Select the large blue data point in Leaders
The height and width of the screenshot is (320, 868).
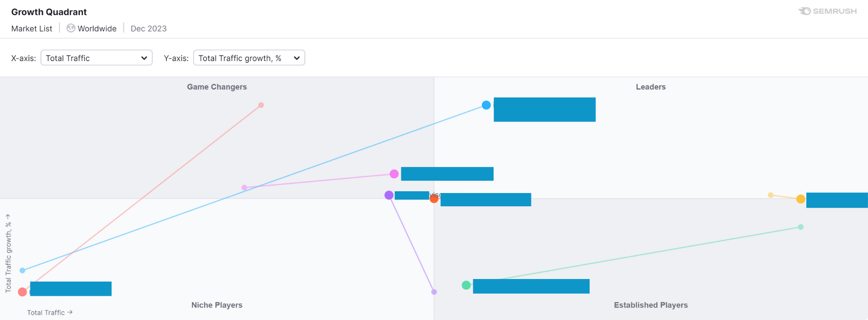tap(486, 105)
